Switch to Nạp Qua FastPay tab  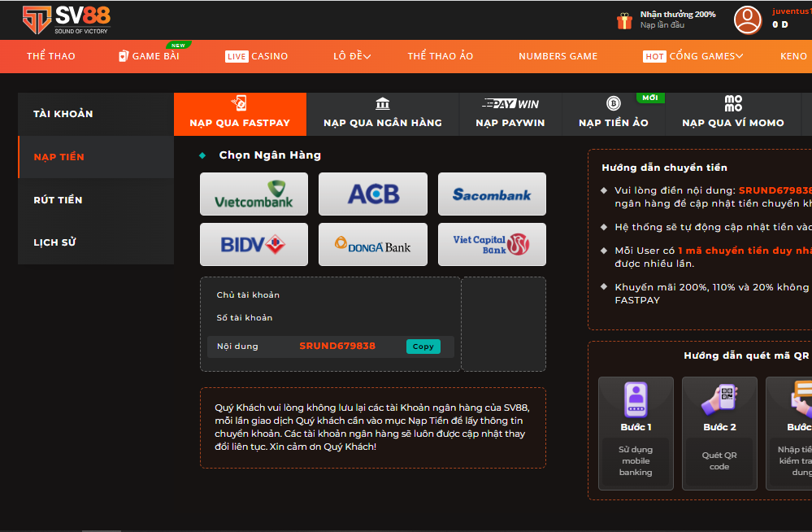[x=241, y=114]
